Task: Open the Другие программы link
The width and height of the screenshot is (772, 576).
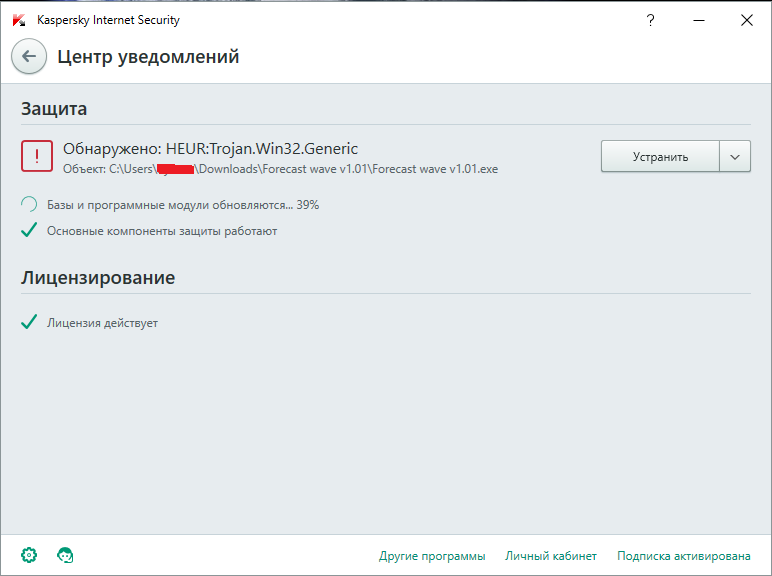Action: (x=432, y=556)
